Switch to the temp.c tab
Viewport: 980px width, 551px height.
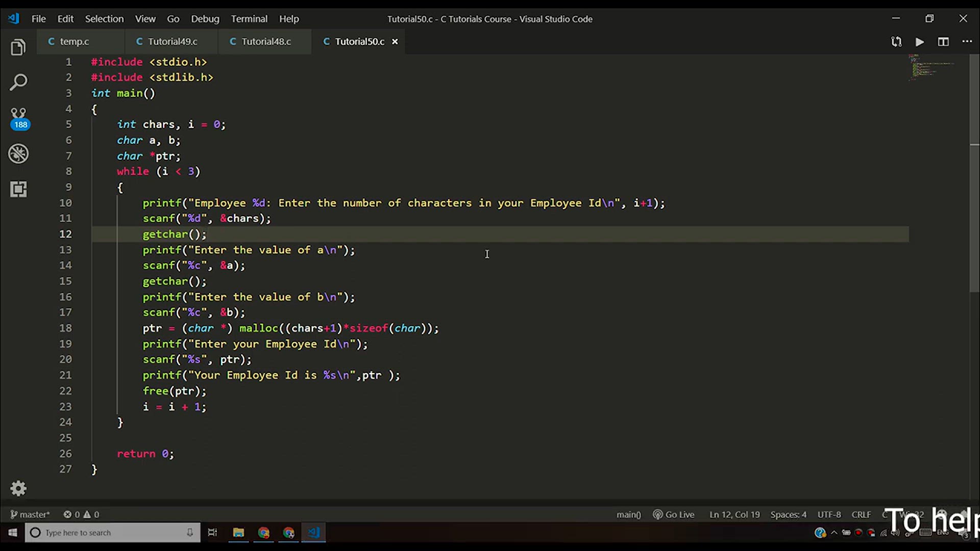point(81,42)
